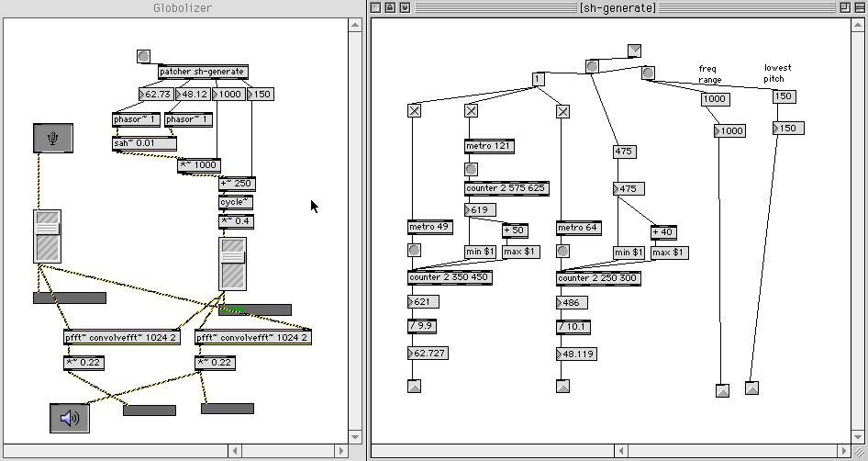Select the 1000 number box in Globolizer
868x461 pixels.
click(228, 95)
